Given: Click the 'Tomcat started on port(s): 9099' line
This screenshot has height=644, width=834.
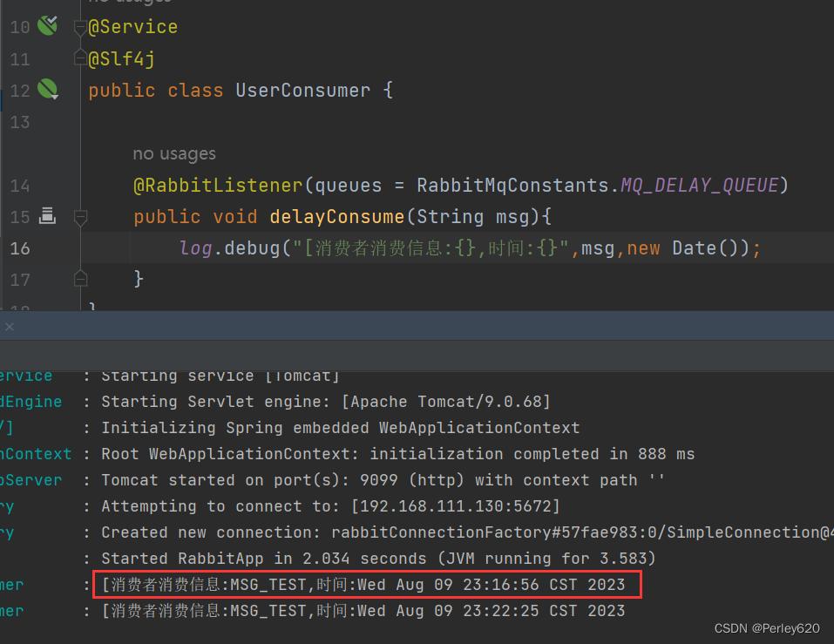Looking at the screenshot, I should (x=383, y=479).
